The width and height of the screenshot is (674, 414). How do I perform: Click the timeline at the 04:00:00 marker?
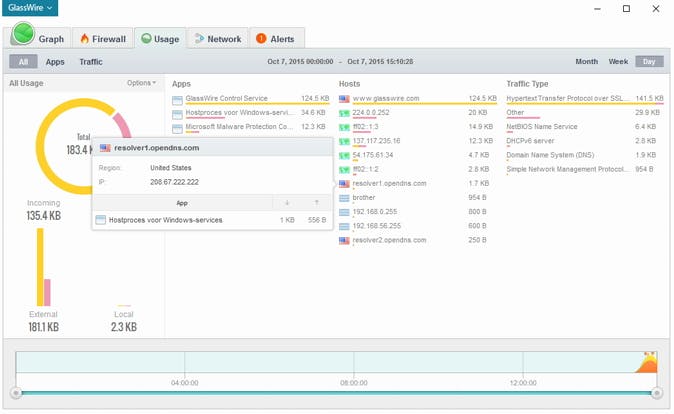click(x=184, y=383)
